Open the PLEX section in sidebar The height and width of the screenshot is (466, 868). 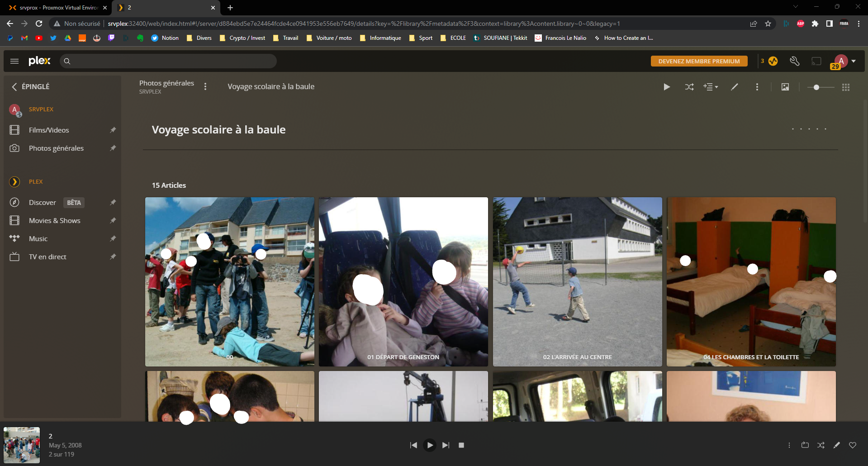(x=36, y=181)
